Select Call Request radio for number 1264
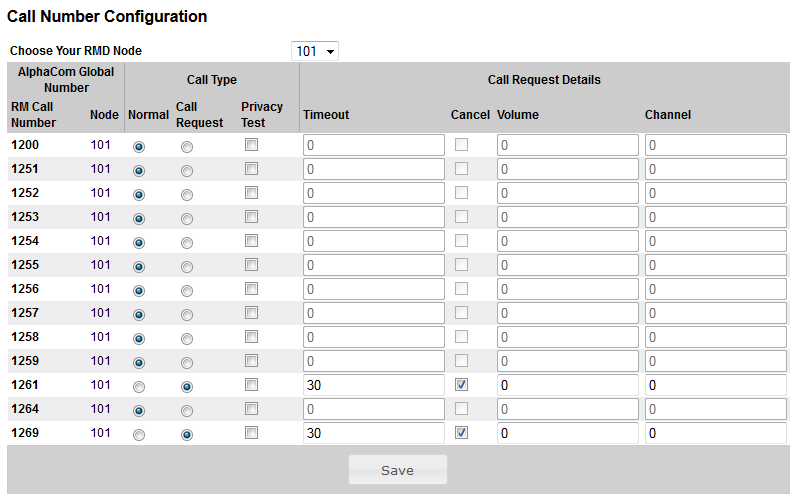Screen dimensions: 794x498 point(187,410)
